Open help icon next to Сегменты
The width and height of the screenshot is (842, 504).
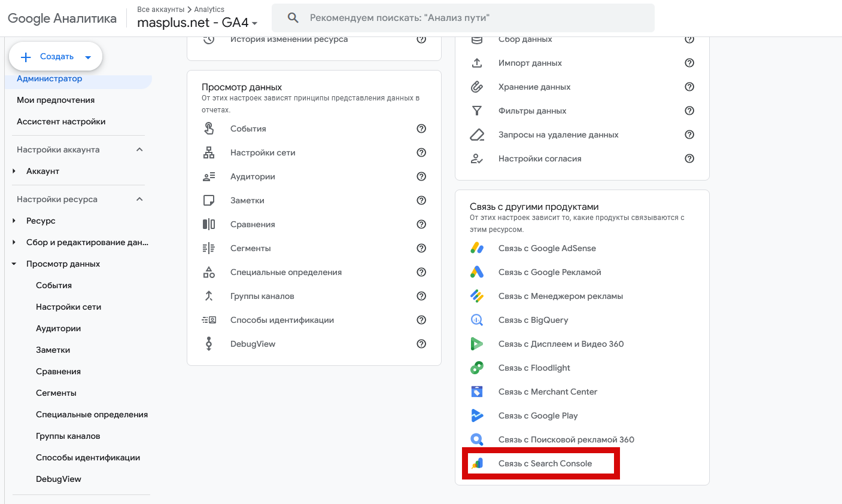(421, 248)
